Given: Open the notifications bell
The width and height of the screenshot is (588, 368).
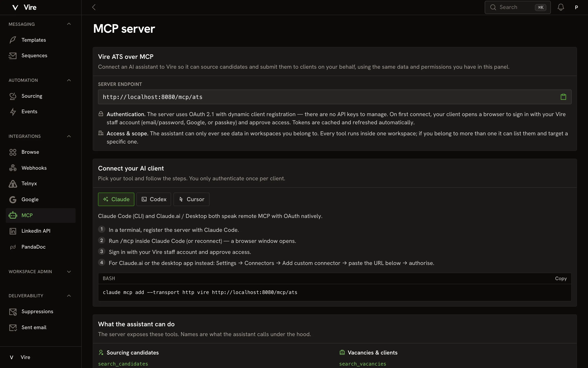Looking at the screenshot, I should [561, 7].
